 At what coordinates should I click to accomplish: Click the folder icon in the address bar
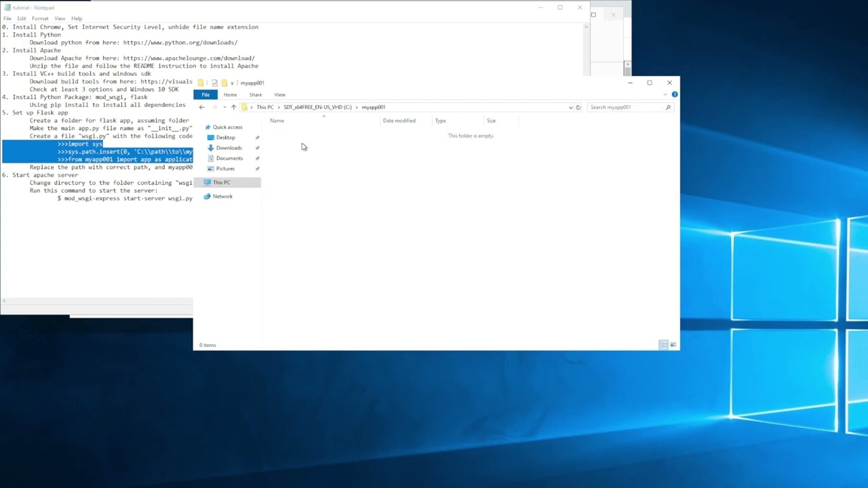click(x=245, y=107)
